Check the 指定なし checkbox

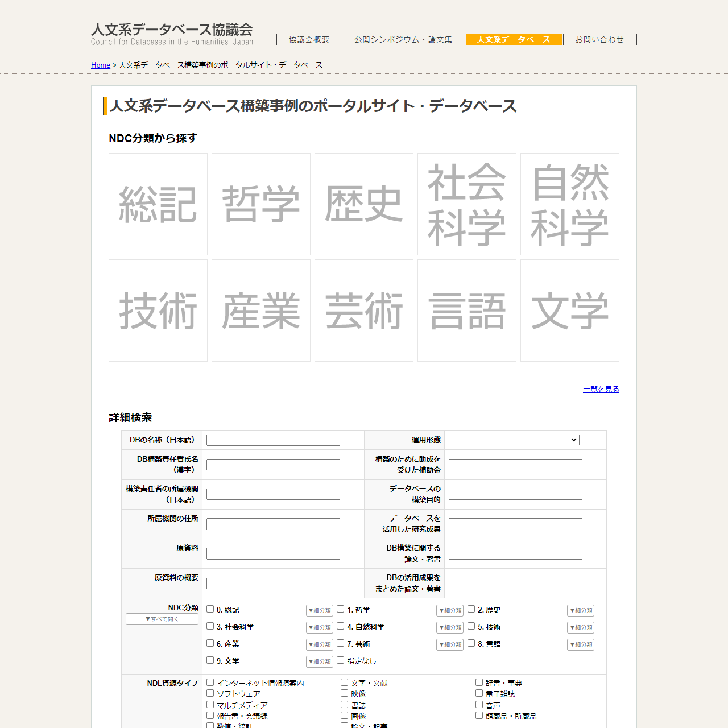341,660
